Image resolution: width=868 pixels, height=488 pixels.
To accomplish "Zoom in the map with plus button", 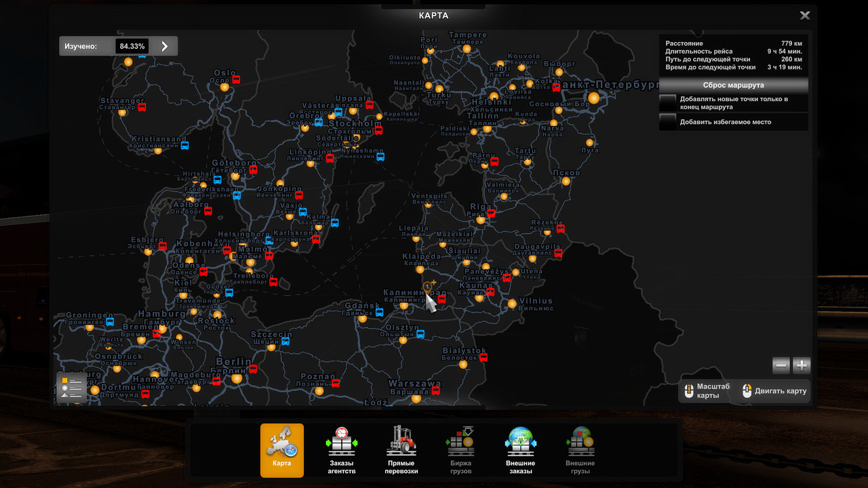I will click(x=802, y=366).
